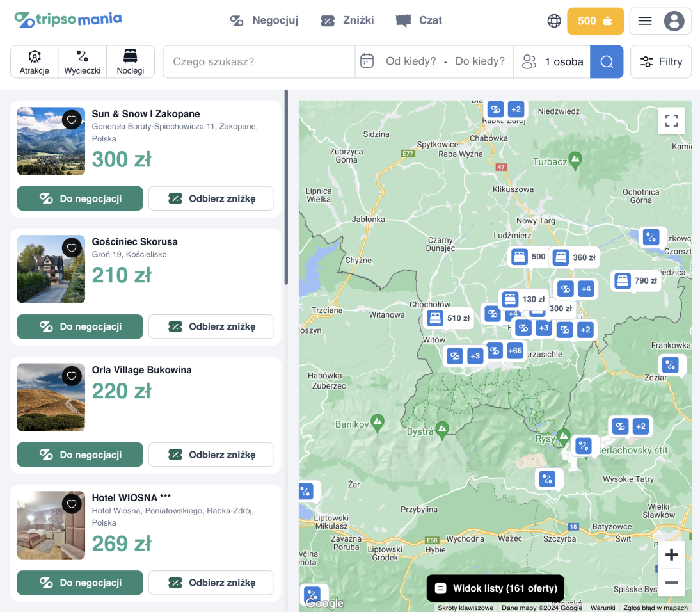This screenshot has height=612, width=700.
Task: Switch to the Noclegi category tab
Action: click(131, 62)
